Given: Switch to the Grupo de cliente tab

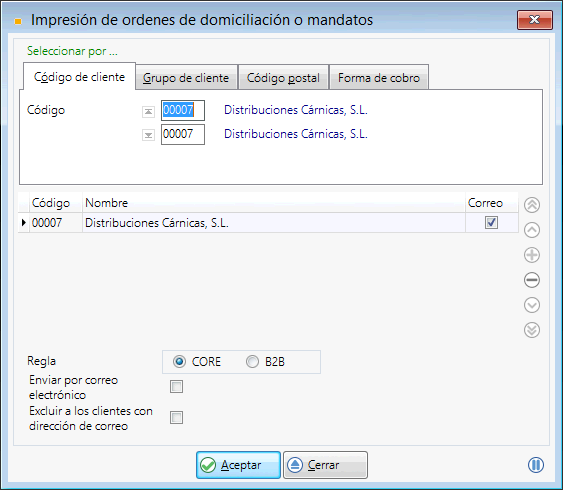Looking at the screenshot, I should click(x=186, y=78).
